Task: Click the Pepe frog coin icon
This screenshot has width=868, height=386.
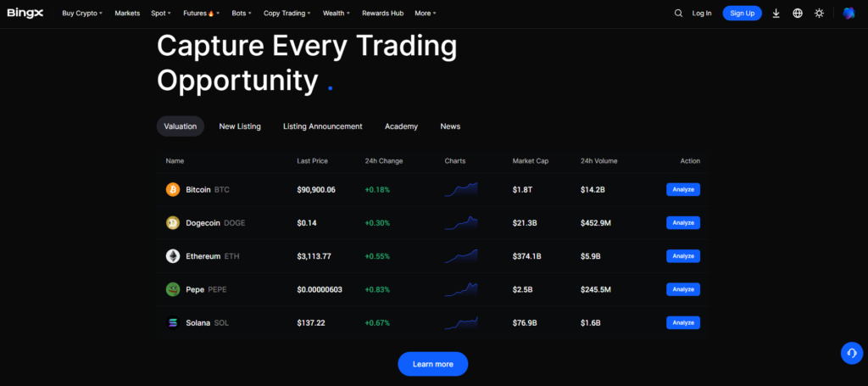Action: click(173, 289)
